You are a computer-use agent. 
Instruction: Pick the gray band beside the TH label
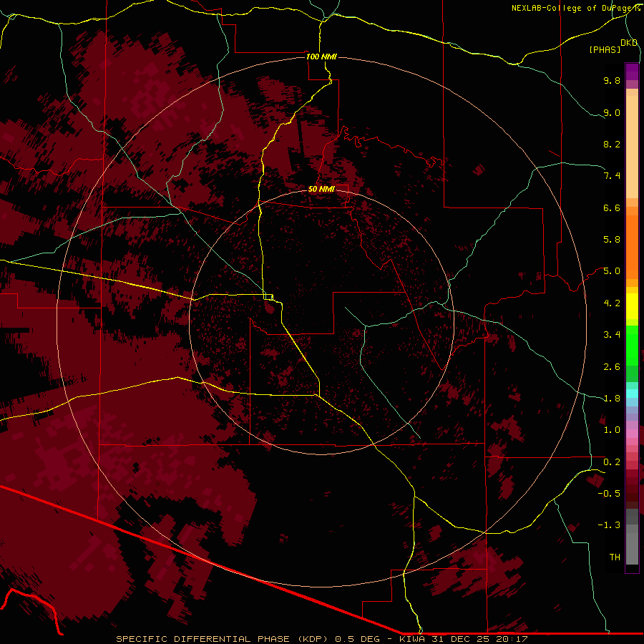(x=632, y=549)
